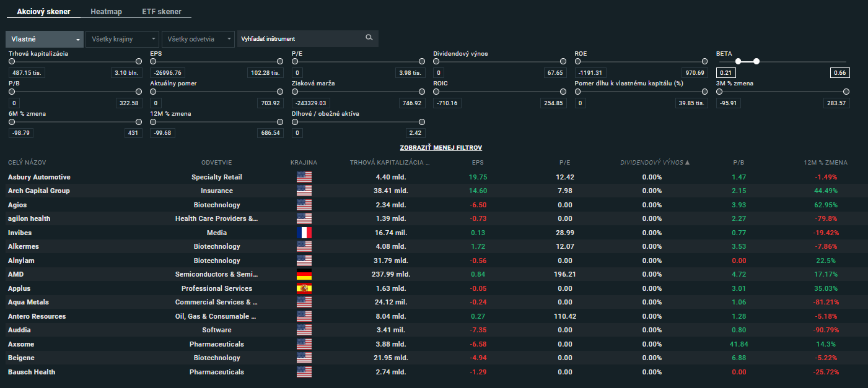Expand the Všetky krajiny country dropdown
The height and width of the screenshot is (388, 868).
[122, 39]
